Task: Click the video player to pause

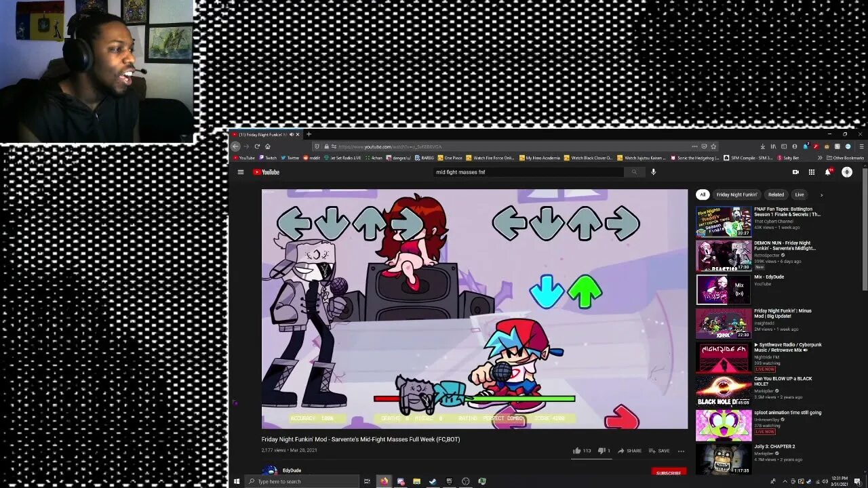Action: (475, 309)
